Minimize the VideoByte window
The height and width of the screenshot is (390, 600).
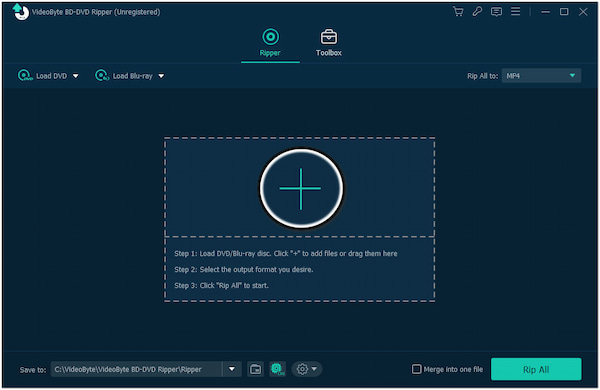click(x=545, y=12)
